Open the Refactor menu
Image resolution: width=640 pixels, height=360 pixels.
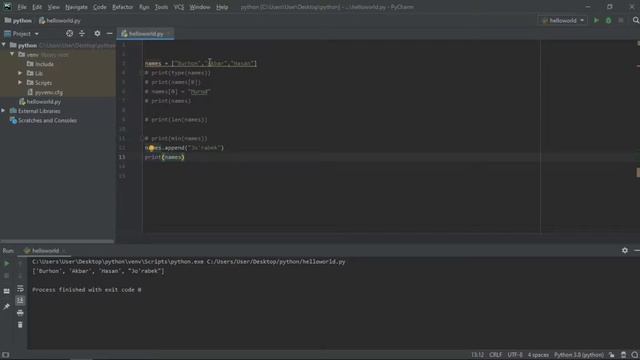pos(122,7)
